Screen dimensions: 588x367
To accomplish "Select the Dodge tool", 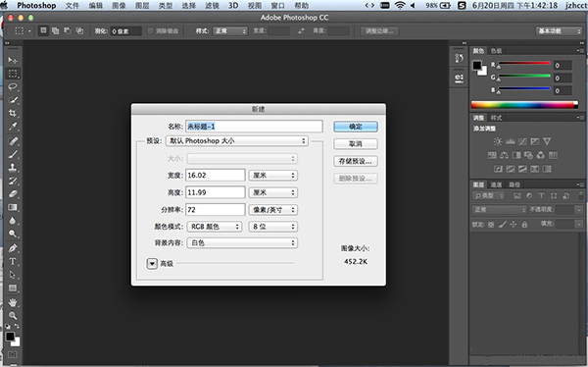I will 13,234.
